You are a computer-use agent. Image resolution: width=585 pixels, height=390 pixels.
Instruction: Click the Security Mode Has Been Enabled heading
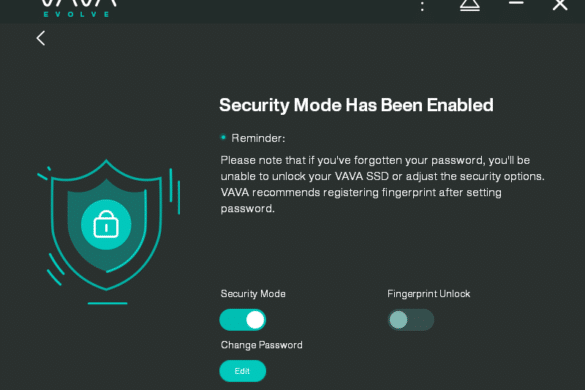356,105
